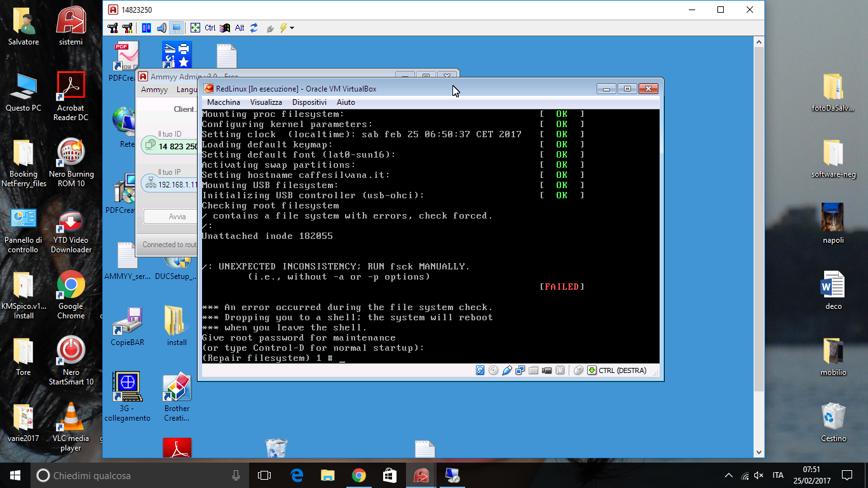
Task: Click the Cortana microphone icon
Action: click(236, 475)
